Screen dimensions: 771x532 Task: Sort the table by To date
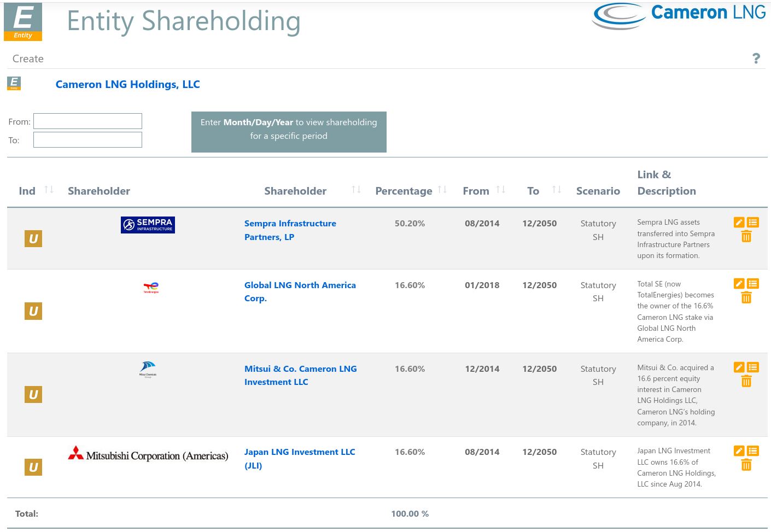pyautogui.click(x=557, y=190)
